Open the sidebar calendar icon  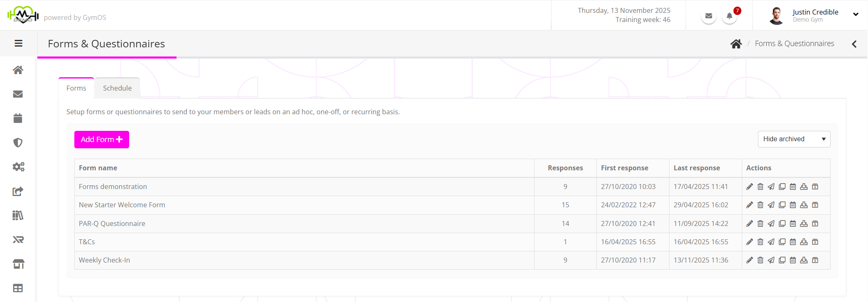[x=18, y=118]
